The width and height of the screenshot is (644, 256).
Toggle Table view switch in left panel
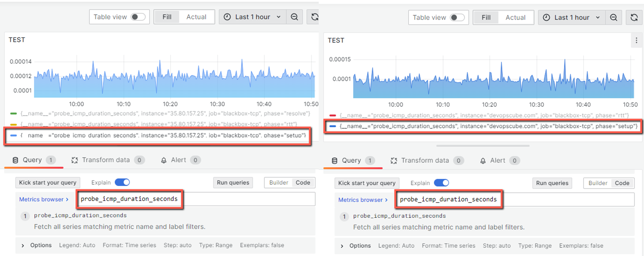coord(138,17)
